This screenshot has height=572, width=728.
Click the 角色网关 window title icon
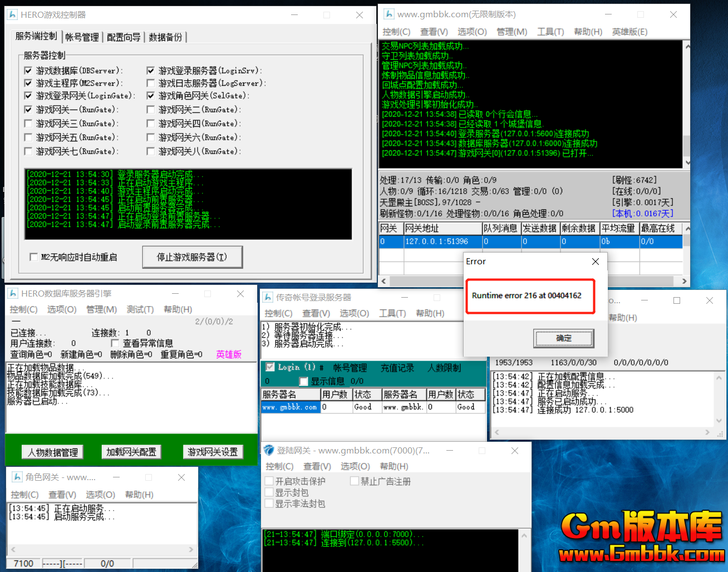pyautogui.click(x=17, y=477)
